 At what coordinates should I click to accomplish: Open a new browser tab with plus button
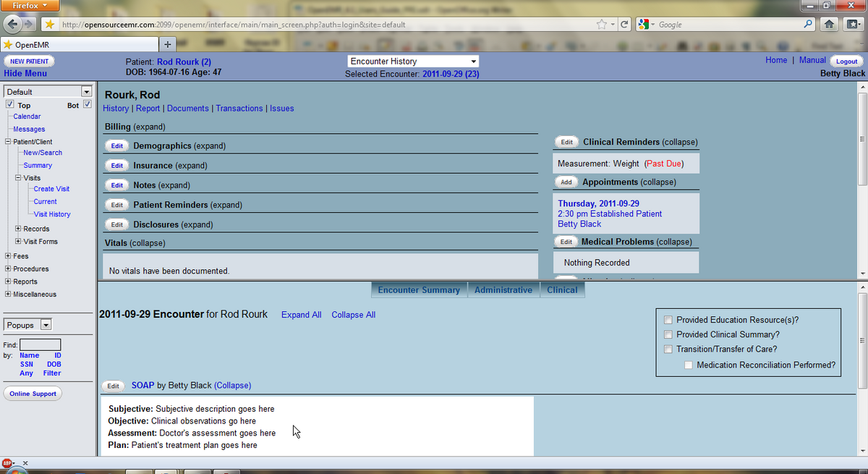click(167, 45)
